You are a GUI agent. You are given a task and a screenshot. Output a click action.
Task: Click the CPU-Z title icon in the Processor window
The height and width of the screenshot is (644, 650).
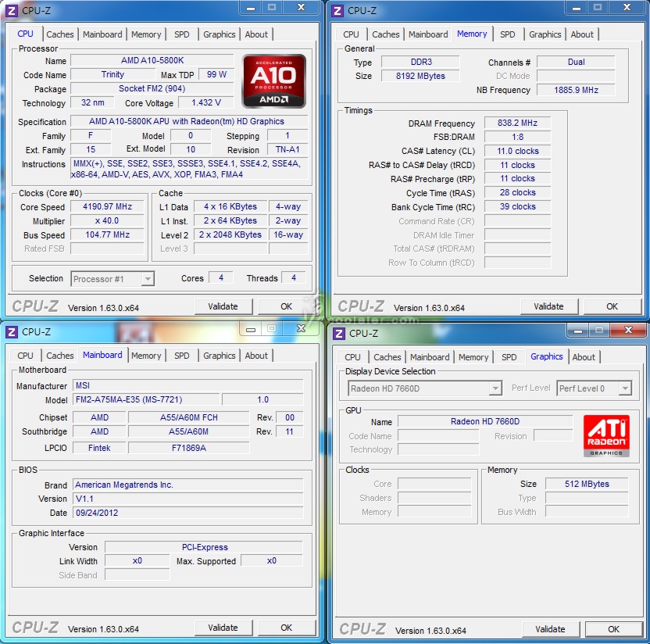click(11, 10)
